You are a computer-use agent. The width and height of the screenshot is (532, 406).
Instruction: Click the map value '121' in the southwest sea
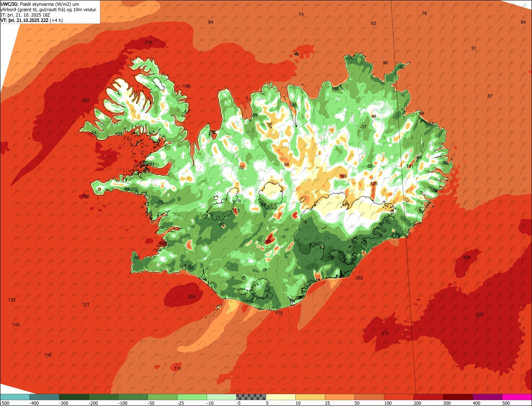point(86,304)
